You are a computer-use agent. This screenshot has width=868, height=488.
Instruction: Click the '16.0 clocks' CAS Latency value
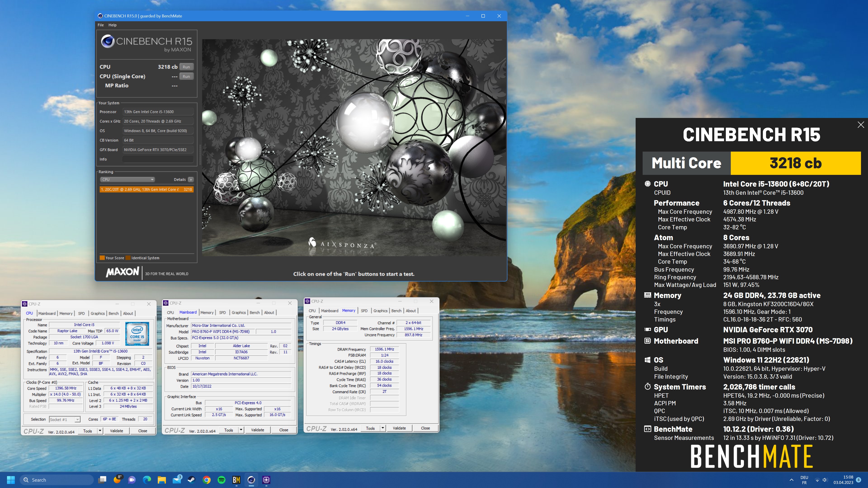tap(384, 361)
